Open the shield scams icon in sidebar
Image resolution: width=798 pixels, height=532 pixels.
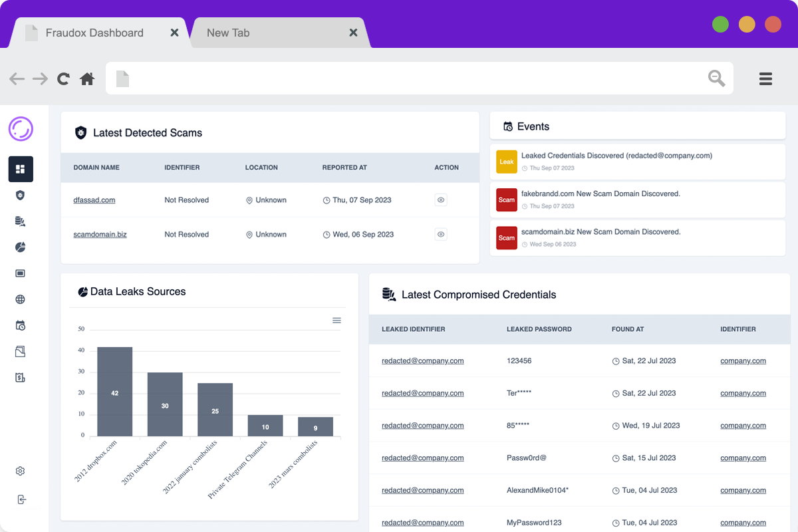point(20,195)
